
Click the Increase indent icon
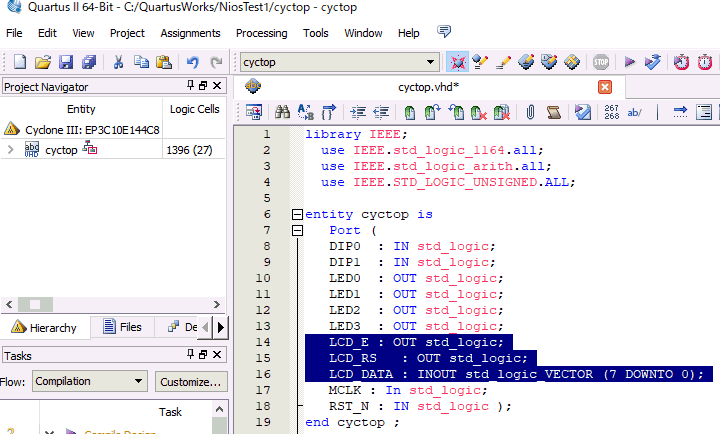(x=358, y=112)
